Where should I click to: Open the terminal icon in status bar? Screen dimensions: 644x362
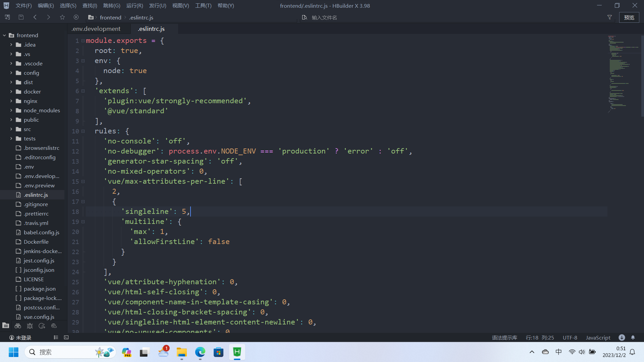pyautogui.click(x=66, y=338)
